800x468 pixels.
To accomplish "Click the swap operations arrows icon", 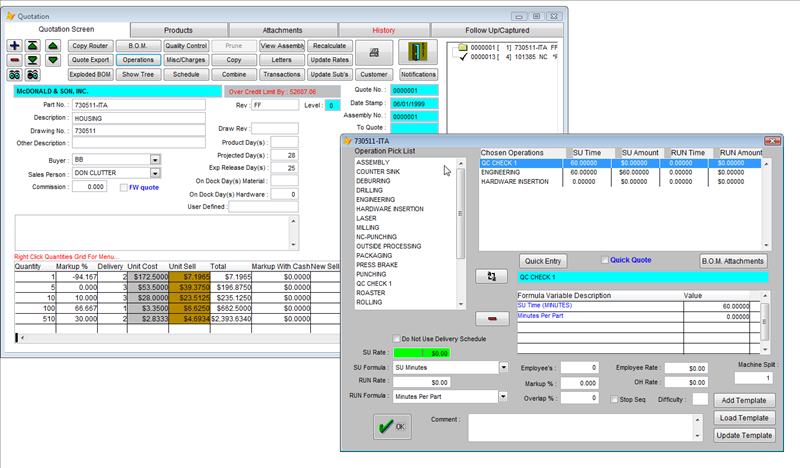I will tap(492, 275).
